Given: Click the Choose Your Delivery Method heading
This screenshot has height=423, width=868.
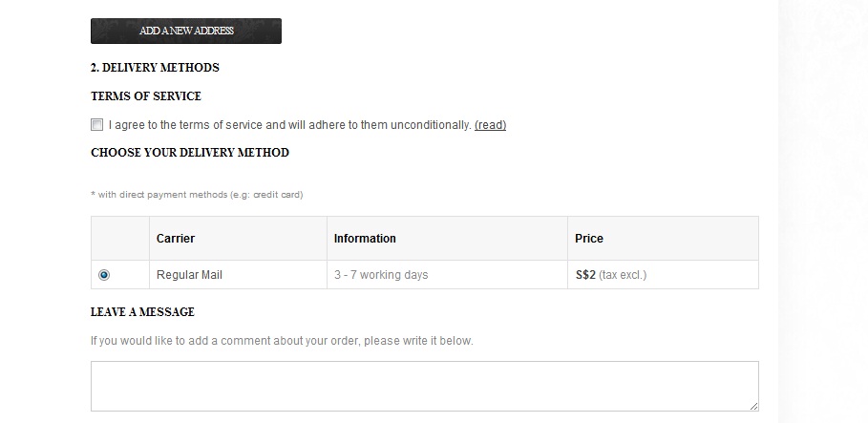Looking at the screenshot, I should pos(190,153).
